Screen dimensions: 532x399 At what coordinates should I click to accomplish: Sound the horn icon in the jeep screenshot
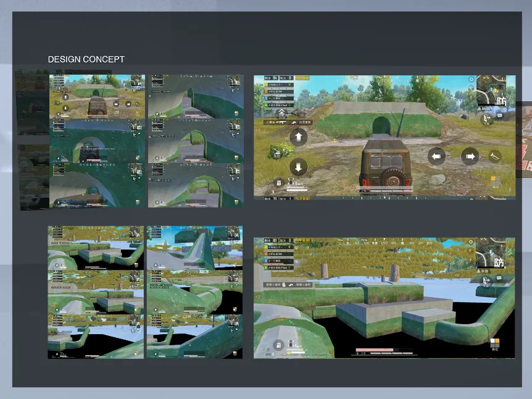click(494, 156)
